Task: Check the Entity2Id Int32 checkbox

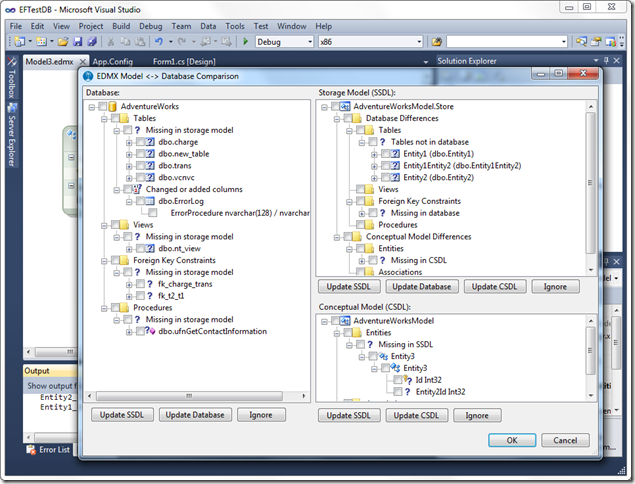Action: tap(398, 392)
